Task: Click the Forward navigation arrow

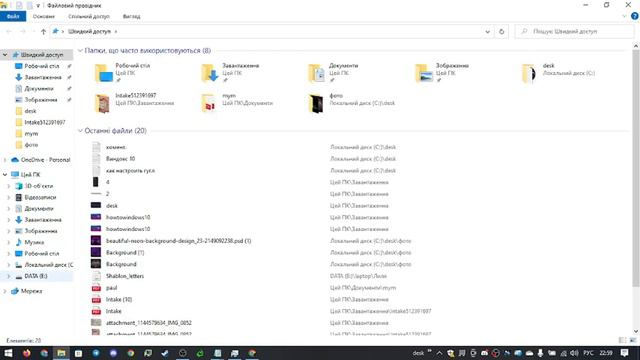Action: 23,31
